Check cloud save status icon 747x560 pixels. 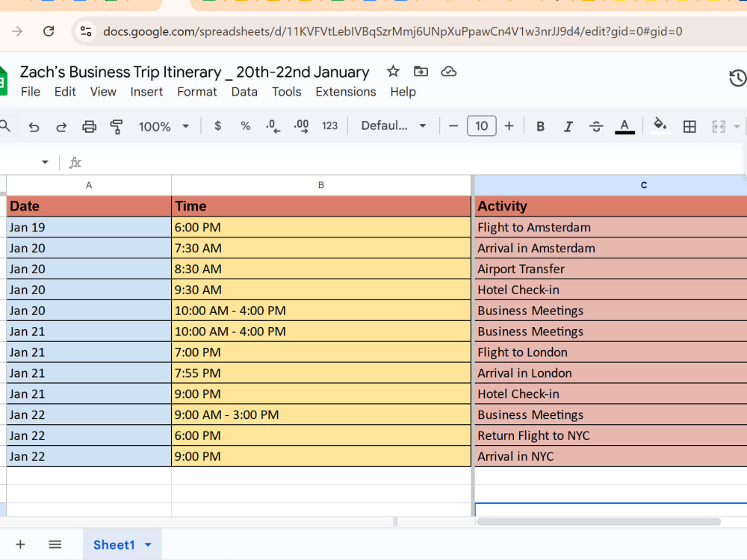[449, 72]
